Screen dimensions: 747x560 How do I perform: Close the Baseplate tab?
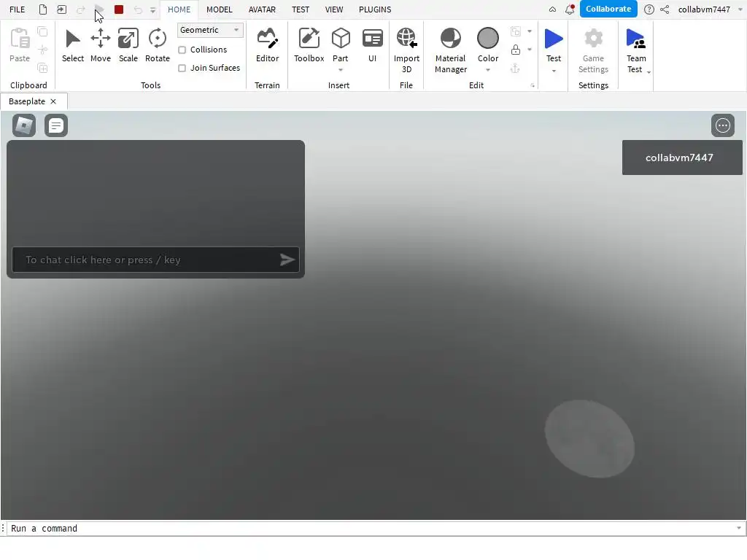(x=53, y=101)
